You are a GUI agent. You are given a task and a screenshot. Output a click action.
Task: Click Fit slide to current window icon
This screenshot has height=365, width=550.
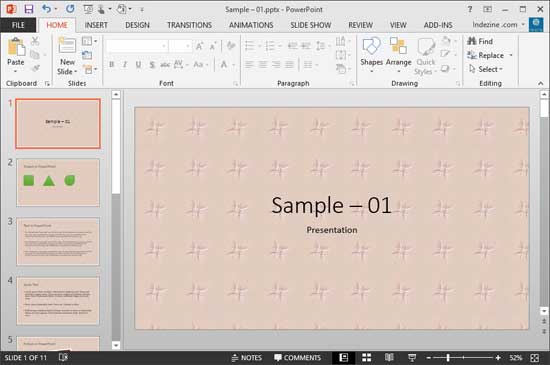pyautogui.click(x=535, y=358)
